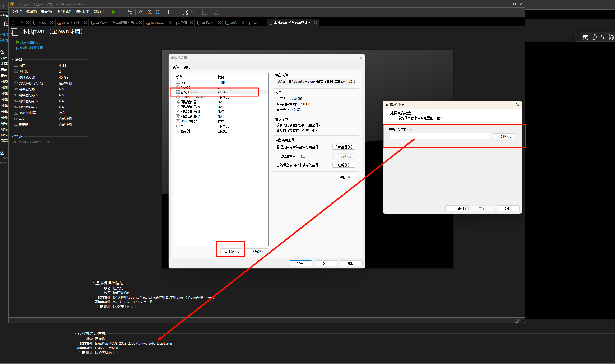Toggle the thumbnail bar view icon
Viewport: 615px width, 364px height.
pyautogui.click(x=177, y=12)
